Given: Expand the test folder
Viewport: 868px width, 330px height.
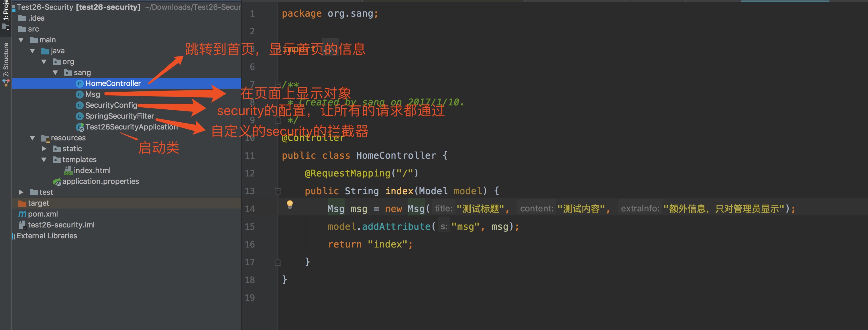Looking at the screenshot, I should point(21,192).
